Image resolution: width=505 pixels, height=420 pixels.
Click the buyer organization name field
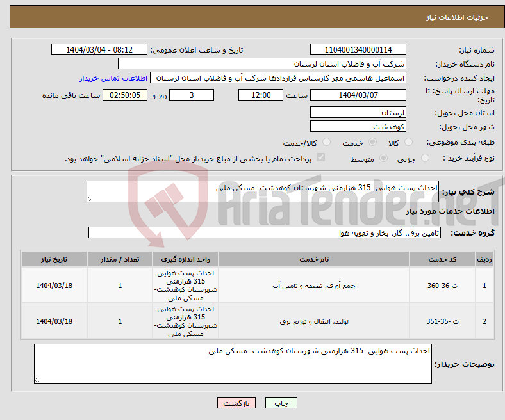click(262, 64)
